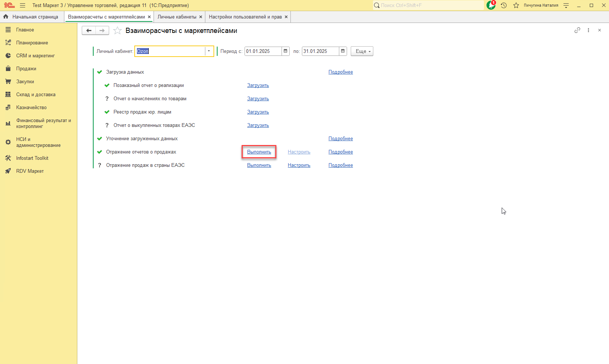Viewport: 609px width, 364px height.
Task: Open the Еще dropdown menu
Action: (x=362, y=51)
